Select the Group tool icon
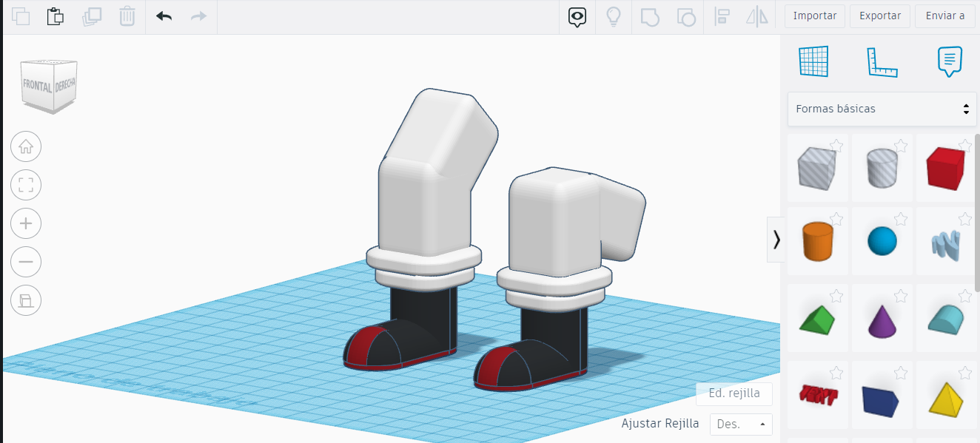 649,16
